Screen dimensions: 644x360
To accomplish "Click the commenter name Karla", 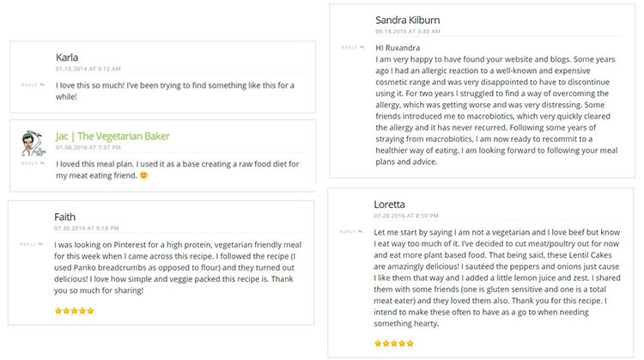I will click(x=67, y=58).
